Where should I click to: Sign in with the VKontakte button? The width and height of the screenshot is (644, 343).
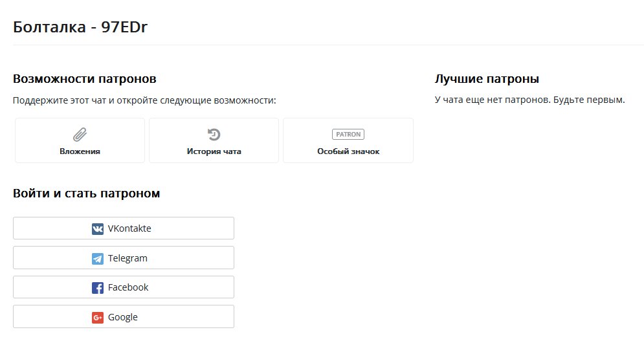tap(124, 228)
